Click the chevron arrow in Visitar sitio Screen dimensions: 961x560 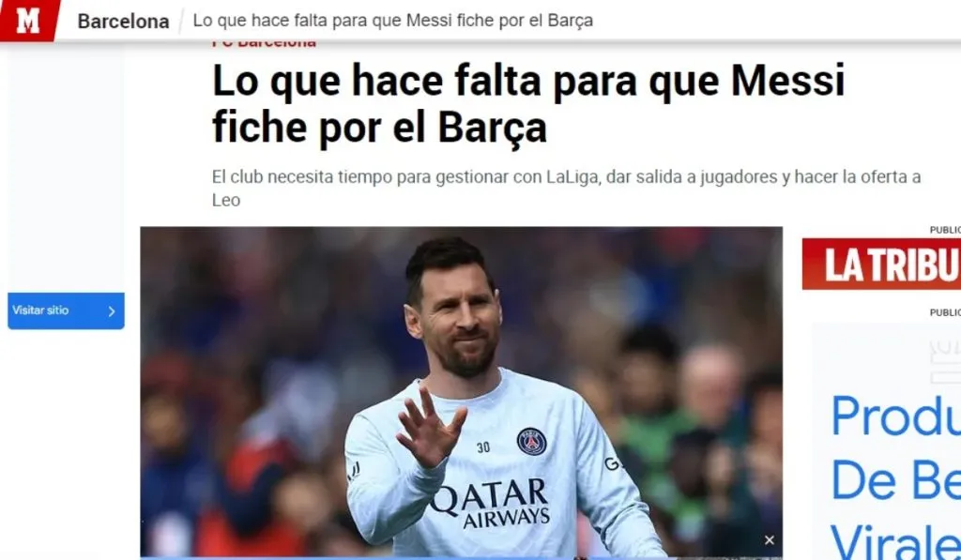click(x=112, y=311)
